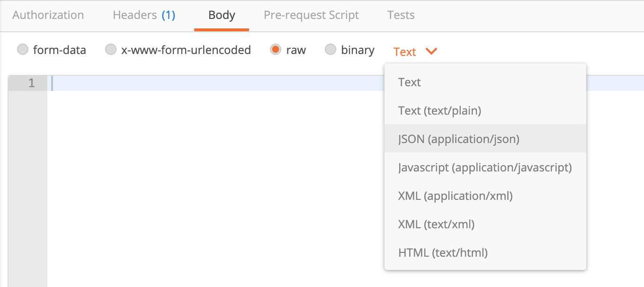The width and height of the screenshot is (644, 287).
Task: Choose the binary radio option
Action: [331, 50]
